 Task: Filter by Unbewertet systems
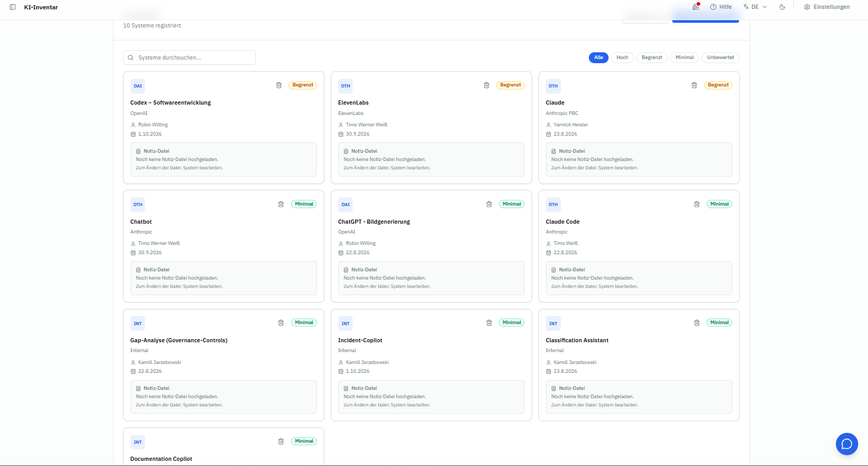pyautogui.click(x=721, y=57)
